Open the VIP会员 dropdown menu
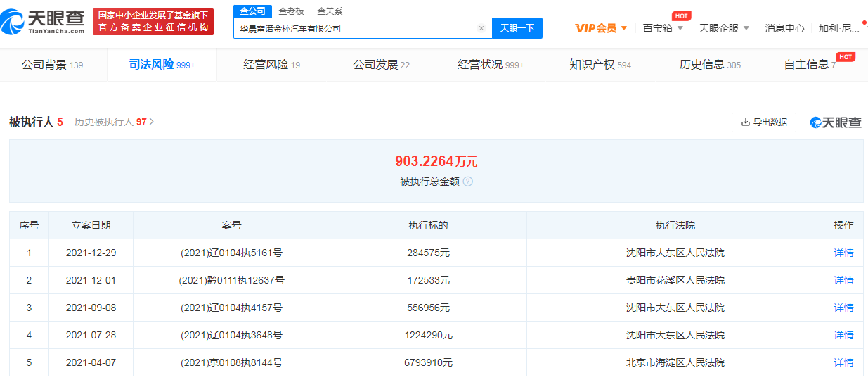Viewport: 868px width, 380px height. tap(601, 28)
